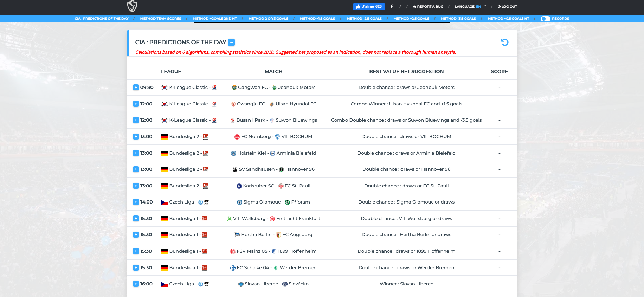This screenshot has width=644, height=297.
Task: Expand the FSV Mainz 05 row
Action: click(136, 251)
